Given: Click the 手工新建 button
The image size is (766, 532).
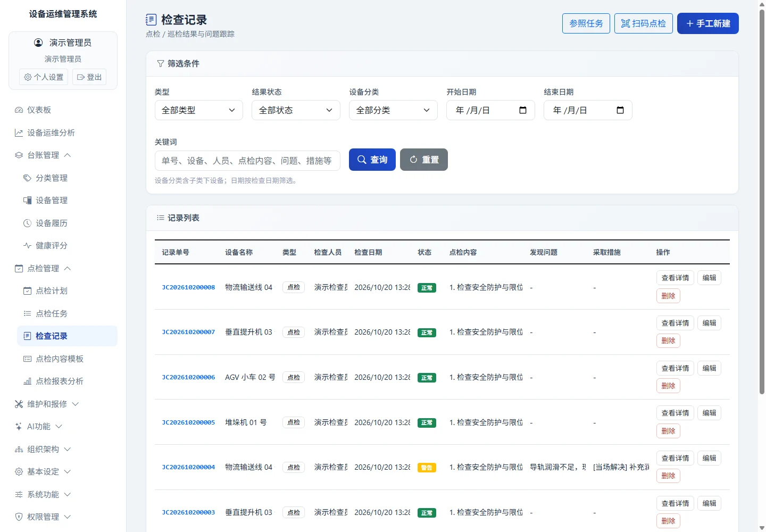Looking at the screenshot, I should (x=708, y=23).
